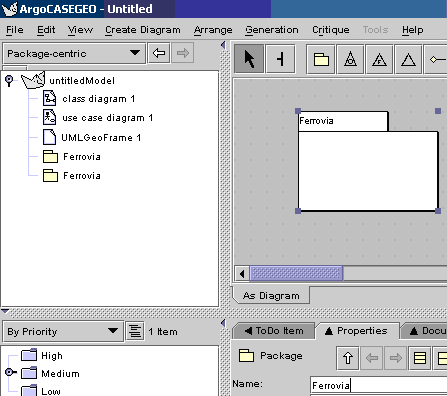Click the disabled forward arrow in explorer
447x396 pixels.
(x=183, y=53)
